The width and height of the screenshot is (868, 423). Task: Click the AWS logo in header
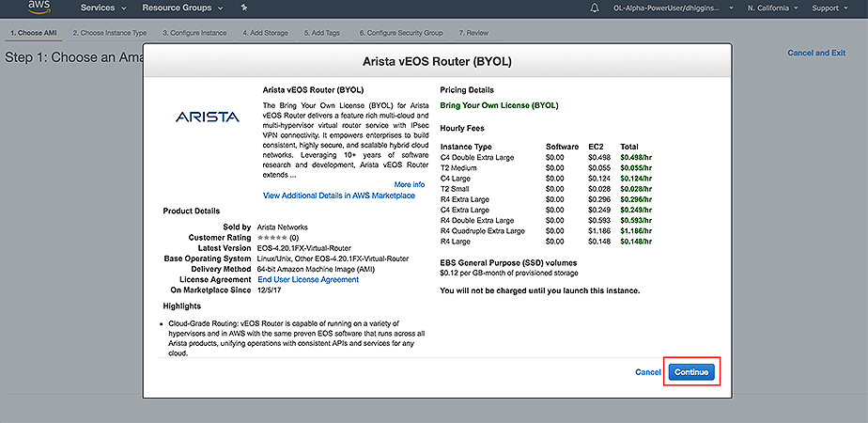39,8
